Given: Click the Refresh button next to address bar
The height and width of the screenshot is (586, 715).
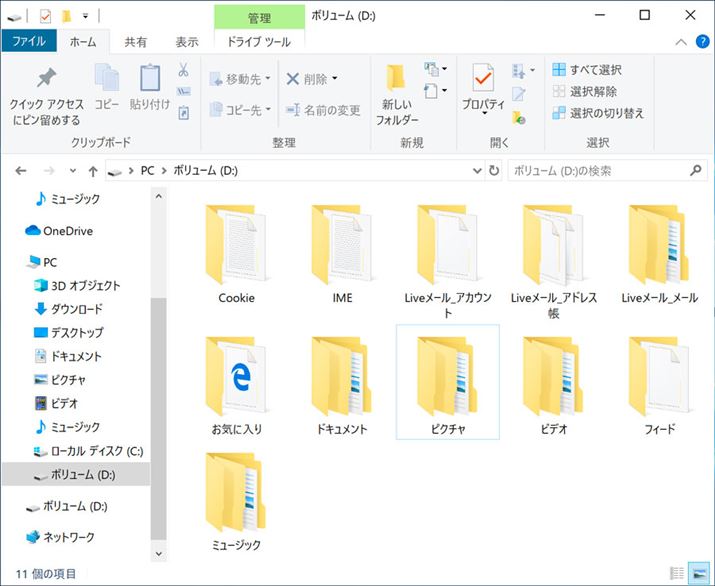Looking at the screenshot, I should 494,171.
